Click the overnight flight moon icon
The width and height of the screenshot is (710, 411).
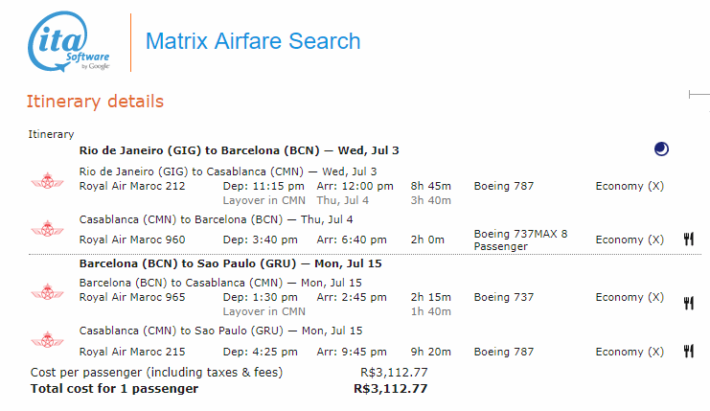click(661, 149)
